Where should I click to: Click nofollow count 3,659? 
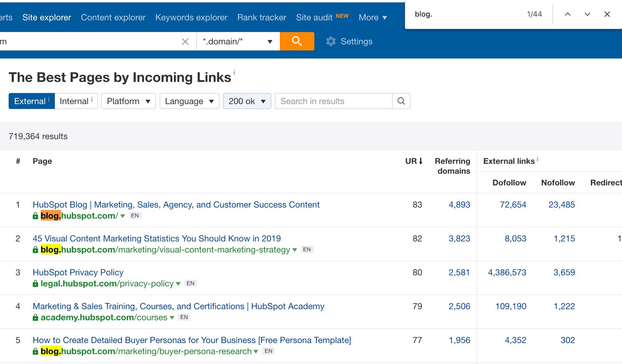[564, 272]
